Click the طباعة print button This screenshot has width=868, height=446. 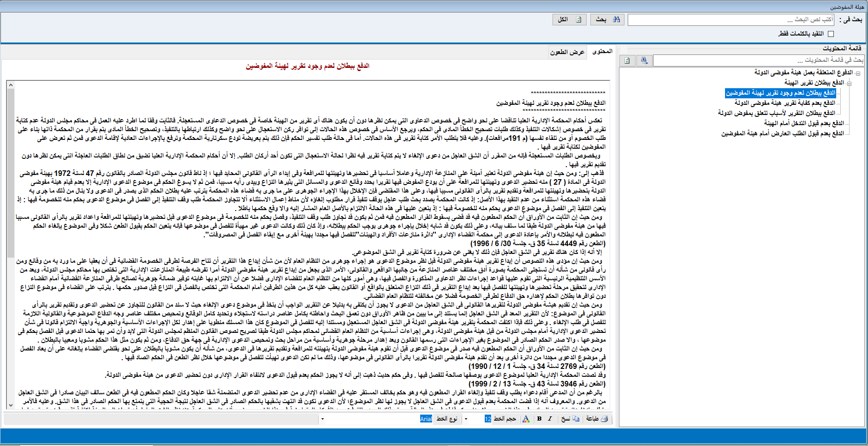coord(597,419)
